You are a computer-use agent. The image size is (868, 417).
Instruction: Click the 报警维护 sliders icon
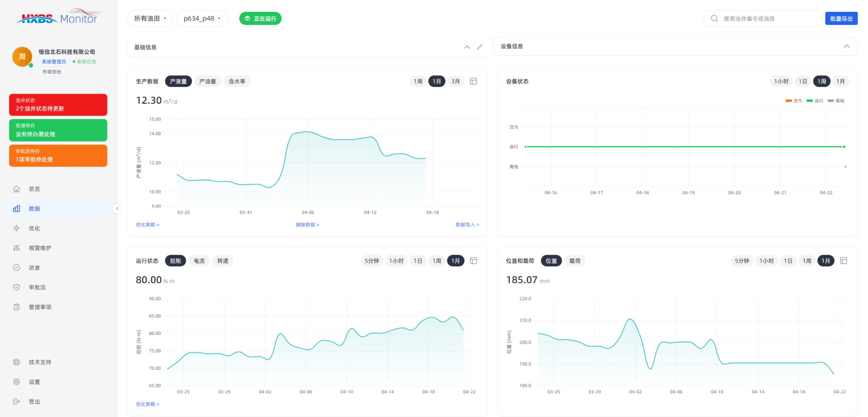click(16, 248)
